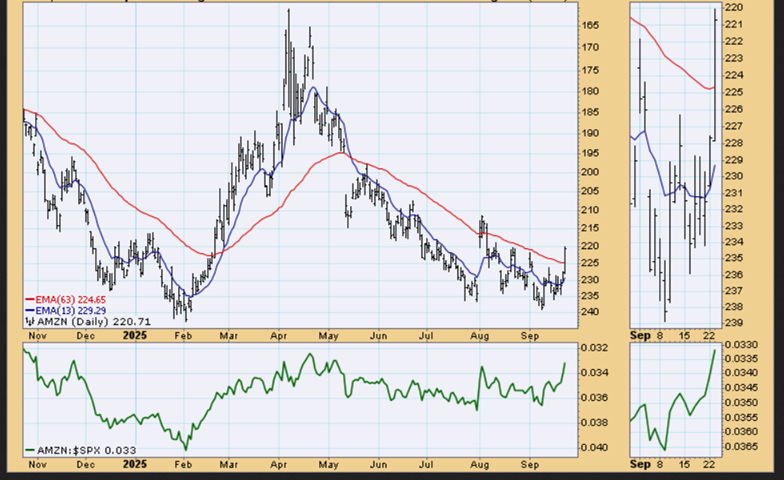
Task: Click the 0.034 ratio axis label
Action: [x=594, y=373]
